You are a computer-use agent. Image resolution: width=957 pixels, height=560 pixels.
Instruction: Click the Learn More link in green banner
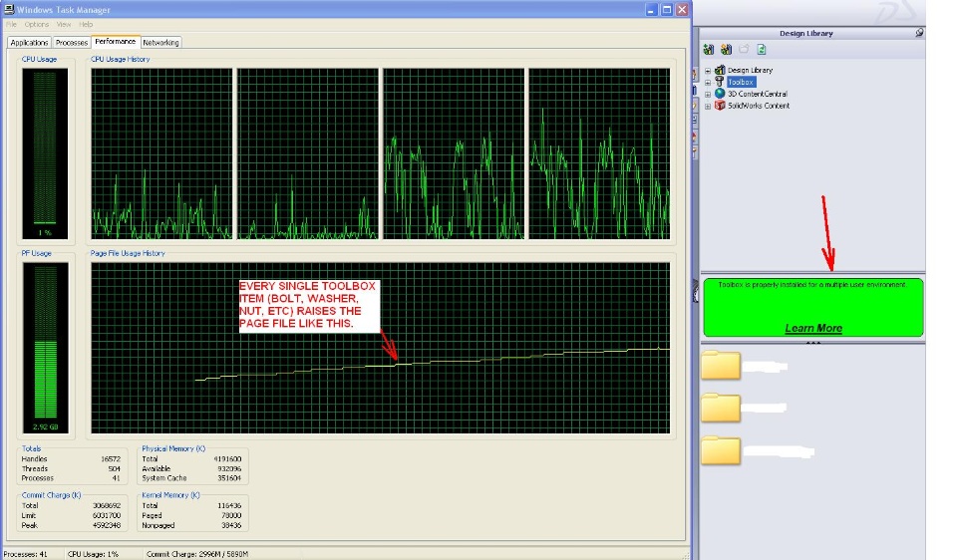pyautogui.click(x=813, y=328)
